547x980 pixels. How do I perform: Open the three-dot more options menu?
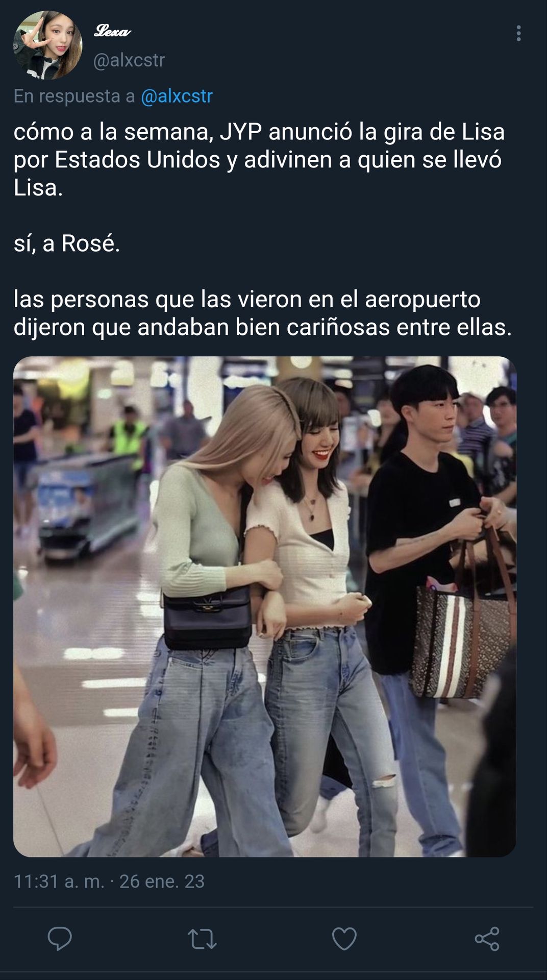pos(518,33)
